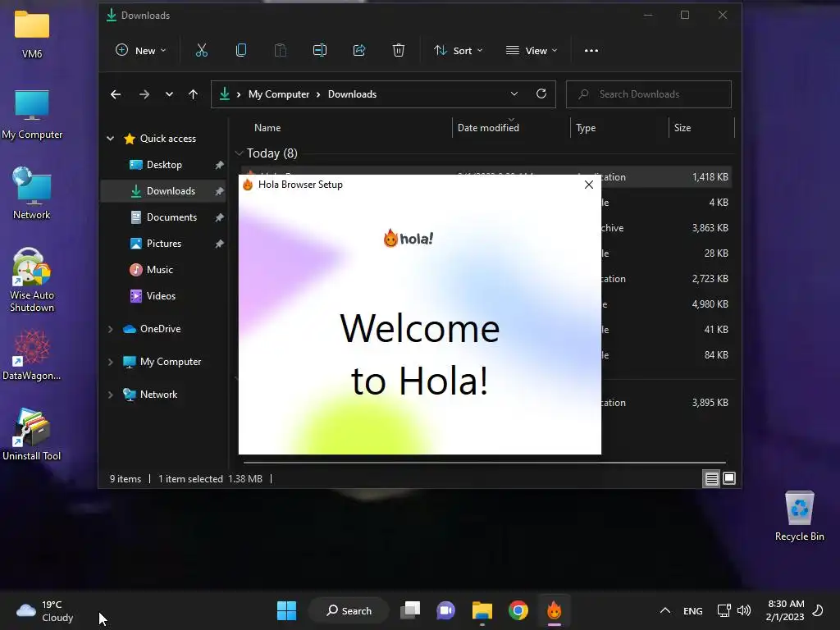This screenshot has width=840, height=630.
Task: Show hidden system tray icons
Action: pos(664,610)
